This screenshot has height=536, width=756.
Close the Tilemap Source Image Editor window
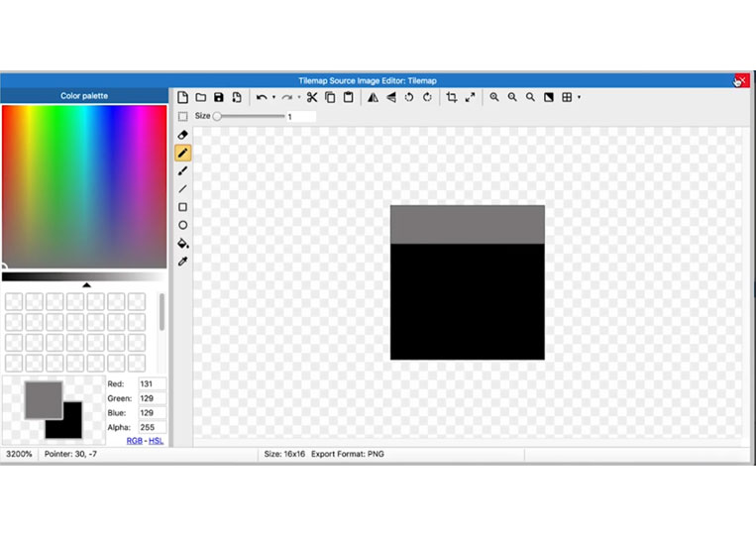tap(741, 80)
